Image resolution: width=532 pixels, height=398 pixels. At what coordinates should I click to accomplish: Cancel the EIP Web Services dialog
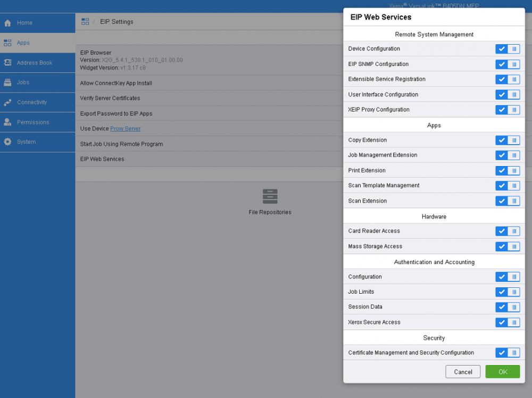pos(462,372)
